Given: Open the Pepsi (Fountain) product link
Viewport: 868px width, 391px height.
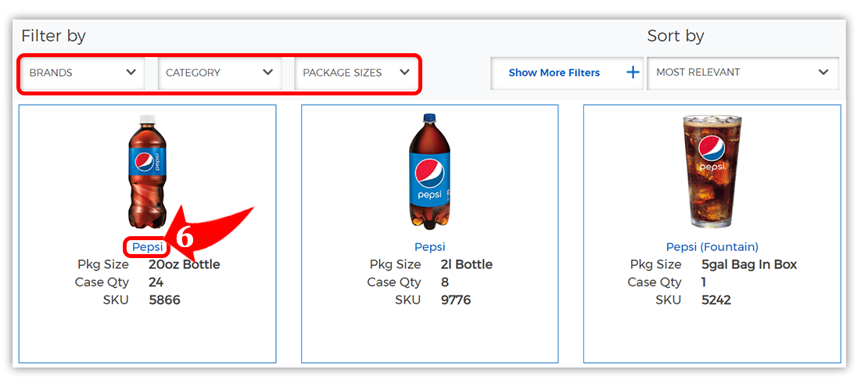Looking at the screenshot, I should pos(712,247).
